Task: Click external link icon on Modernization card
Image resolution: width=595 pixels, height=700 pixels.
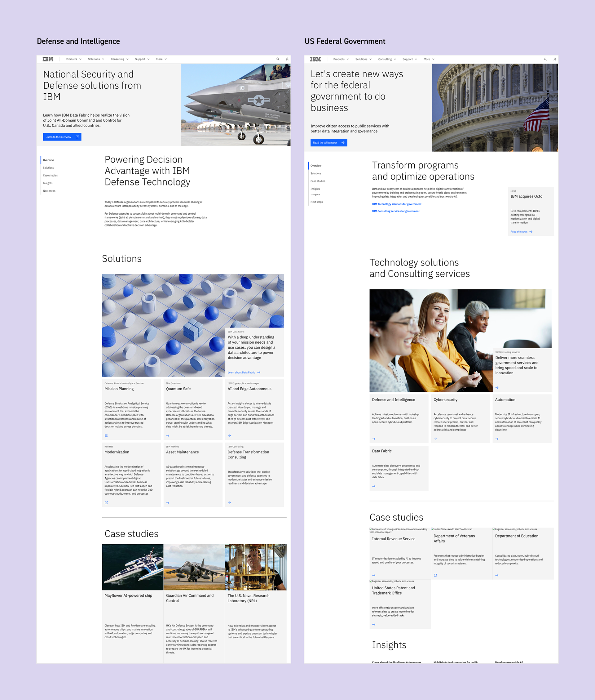Action: click(106, 502)
